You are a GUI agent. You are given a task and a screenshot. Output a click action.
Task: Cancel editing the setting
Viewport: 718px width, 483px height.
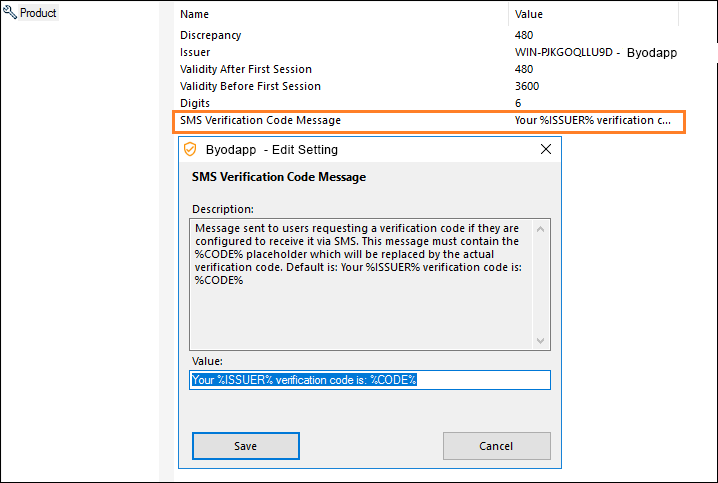pos(496,446)
